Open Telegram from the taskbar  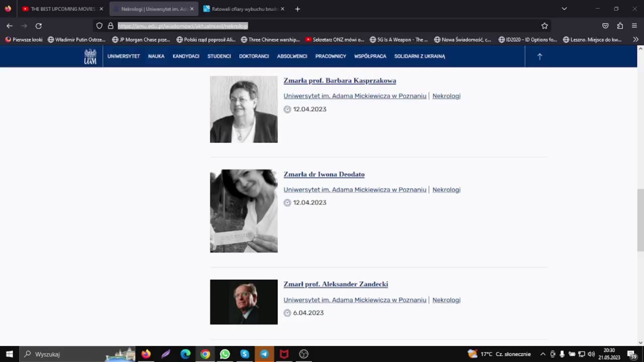(x=264, y=354)
